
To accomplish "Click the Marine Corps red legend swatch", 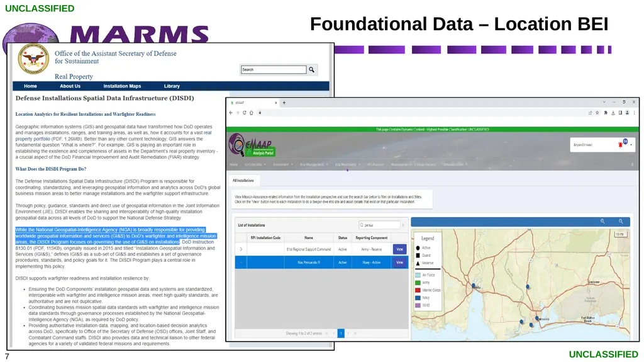I will pos(418,290).
